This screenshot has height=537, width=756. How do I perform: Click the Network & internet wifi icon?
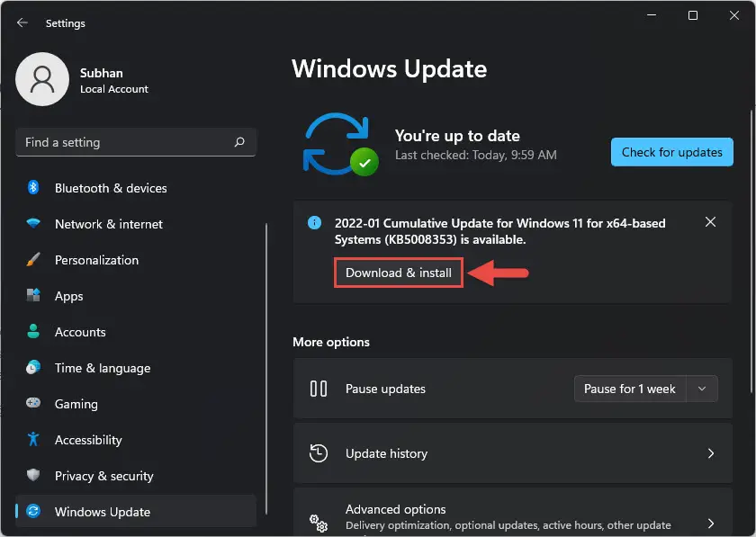32,224
